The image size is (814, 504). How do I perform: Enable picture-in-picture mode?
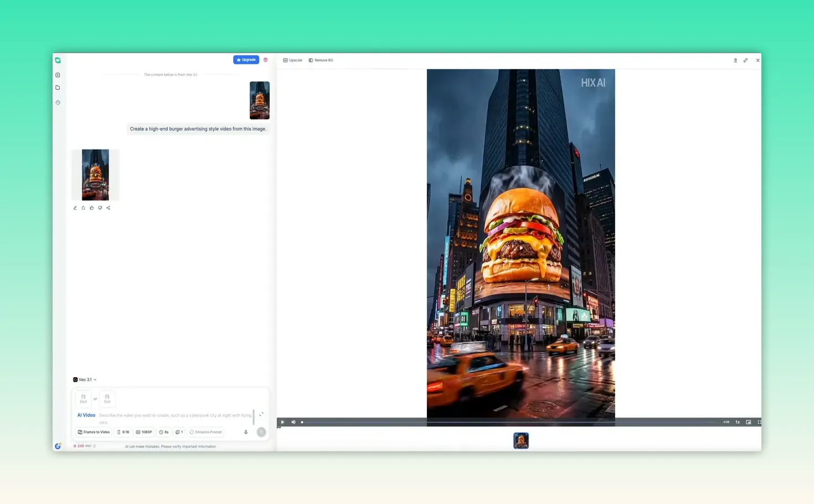coord(749,422)
